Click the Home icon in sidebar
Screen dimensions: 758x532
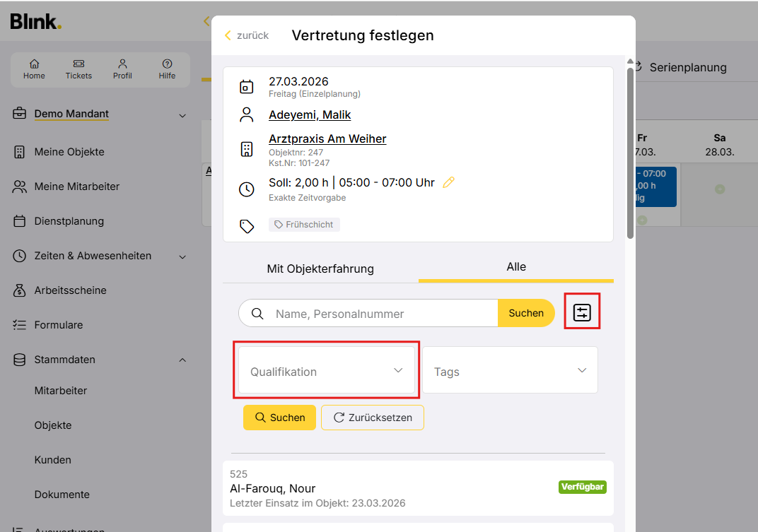click(34, 64)
